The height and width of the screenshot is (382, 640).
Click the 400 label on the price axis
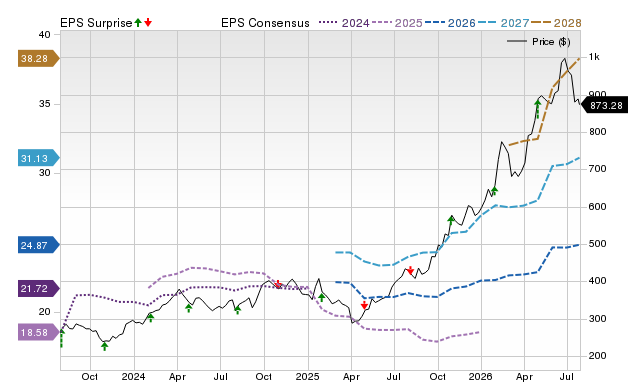tap(597, 281)
